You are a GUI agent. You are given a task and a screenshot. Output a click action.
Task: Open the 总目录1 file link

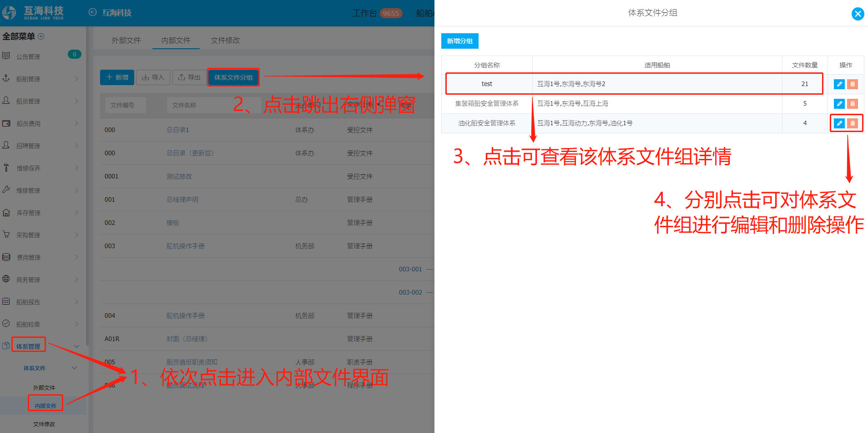178,130
